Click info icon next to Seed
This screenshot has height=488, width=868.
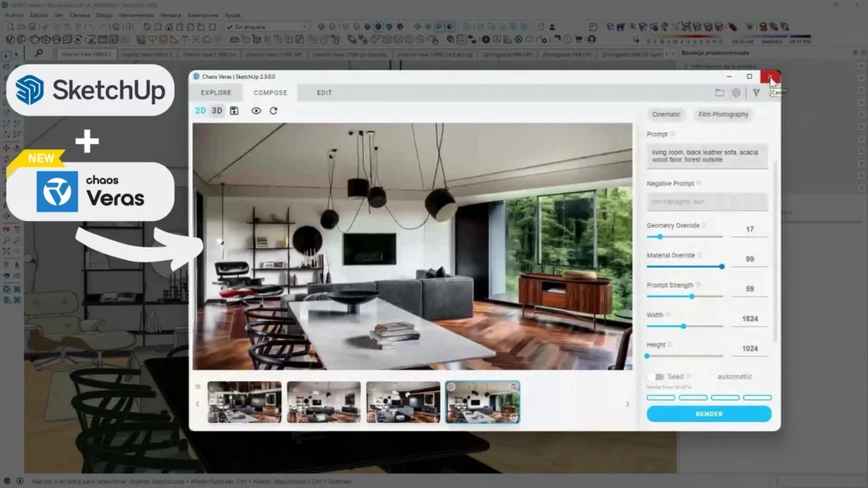tap(688, 376)
